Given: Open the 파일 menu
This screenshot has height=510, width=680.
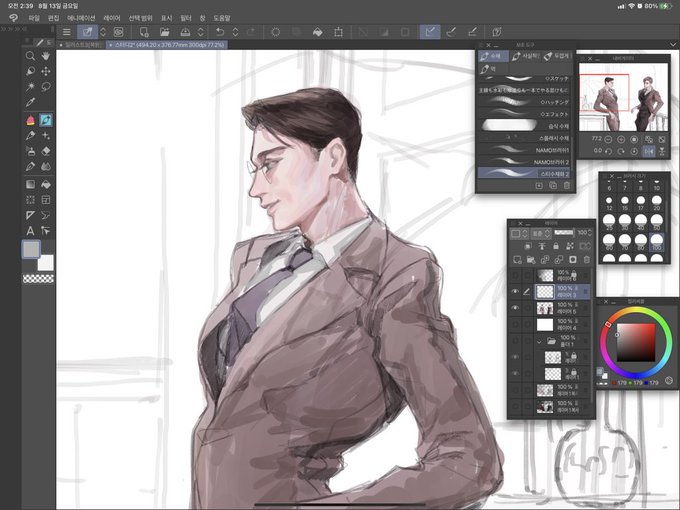Looking at the screenshot, I should (34, 18).
